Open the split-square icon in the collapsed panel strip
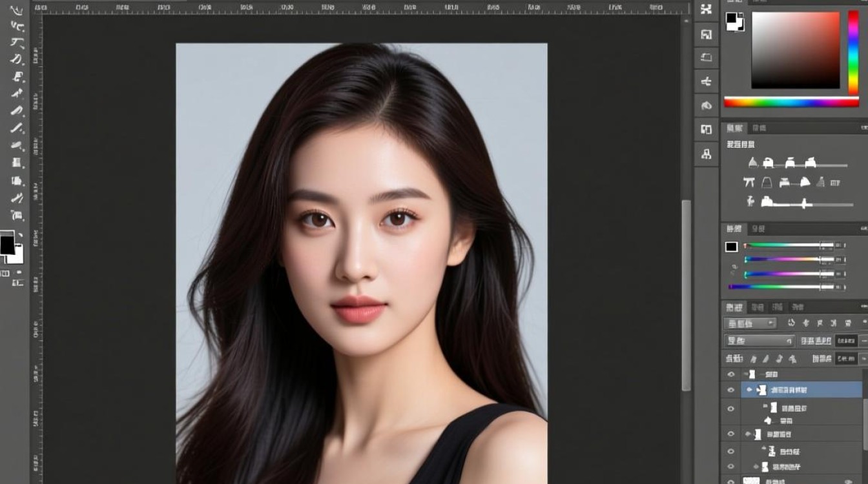 coord(706,129)
